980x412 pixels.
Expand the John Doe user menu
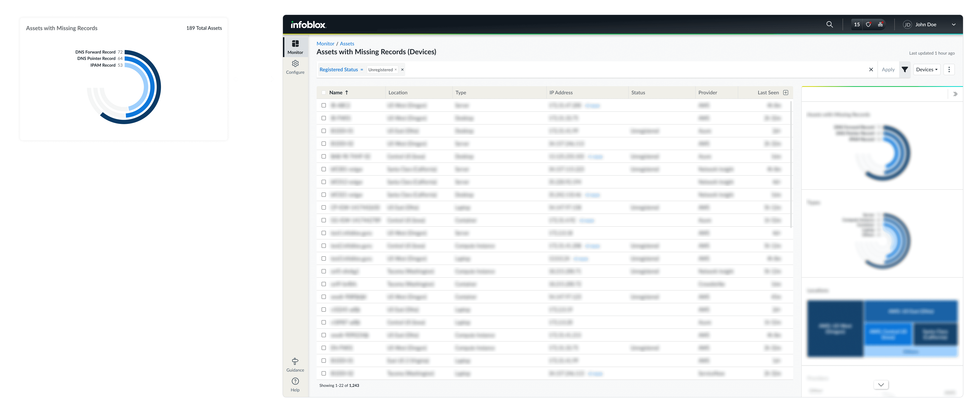(x=953, y=24)
